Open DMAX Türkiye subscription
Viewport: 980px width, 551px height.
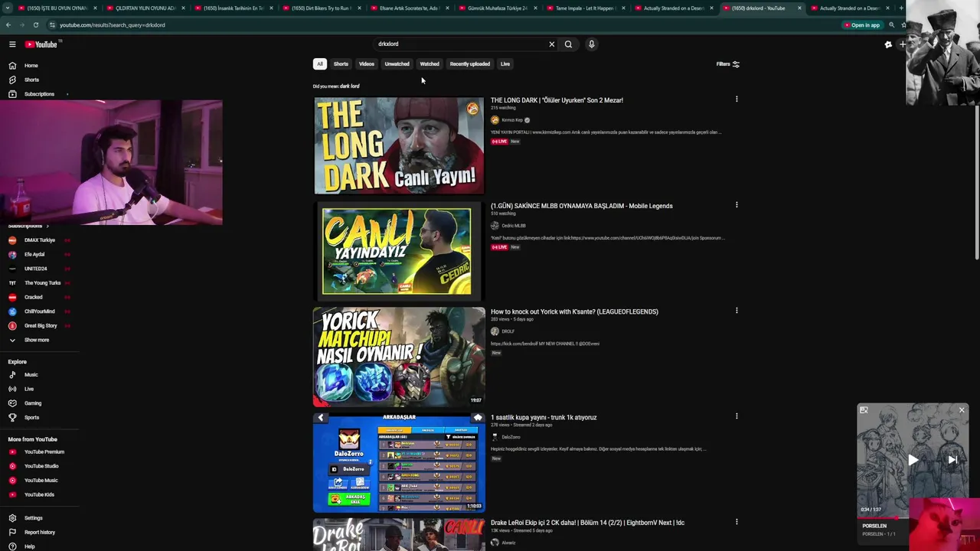[x=39, y=240]
